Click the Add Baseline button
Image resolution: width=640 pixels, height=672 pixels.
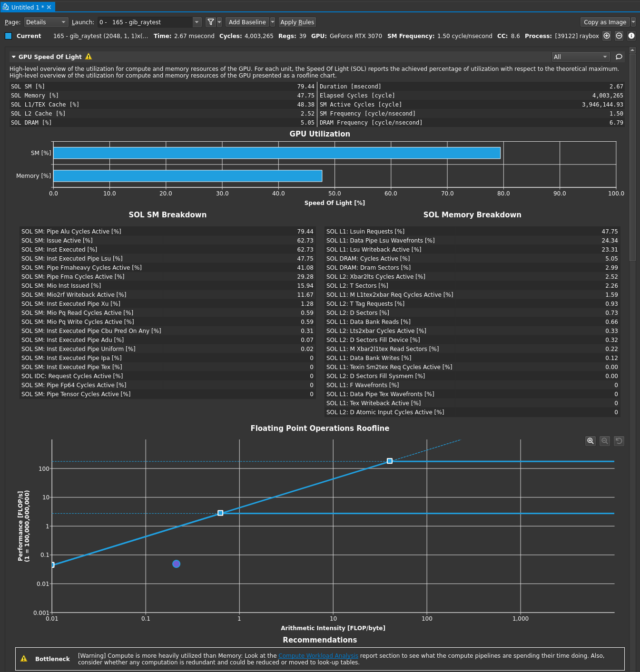247,22
